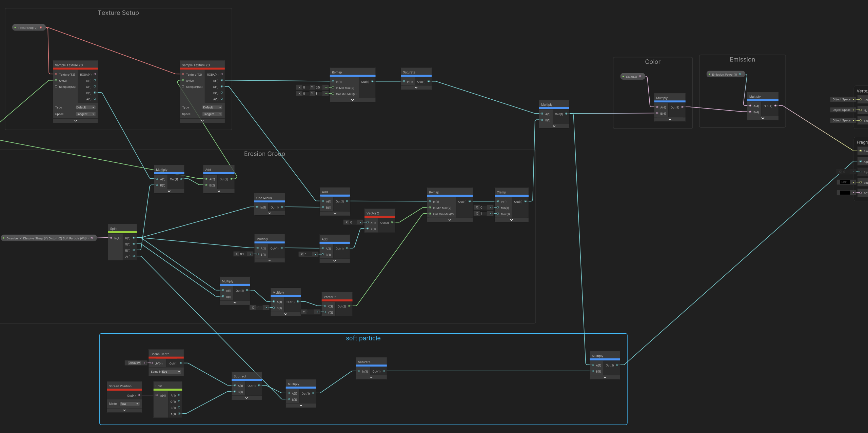Open Type dropdown on left Sample Texture 2D
This screenshot has width=868, height=433.
[x=85, y=107]
